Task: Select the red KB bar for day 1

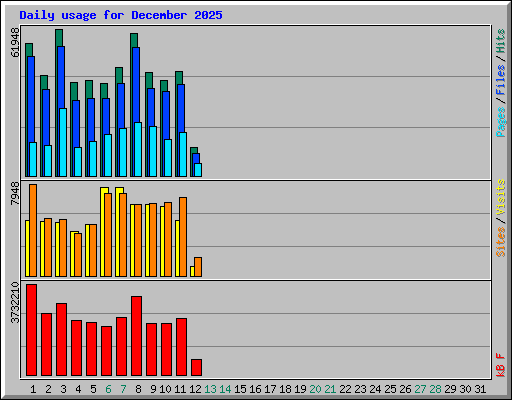Action: pyautogui.click(x=31, y=330)
